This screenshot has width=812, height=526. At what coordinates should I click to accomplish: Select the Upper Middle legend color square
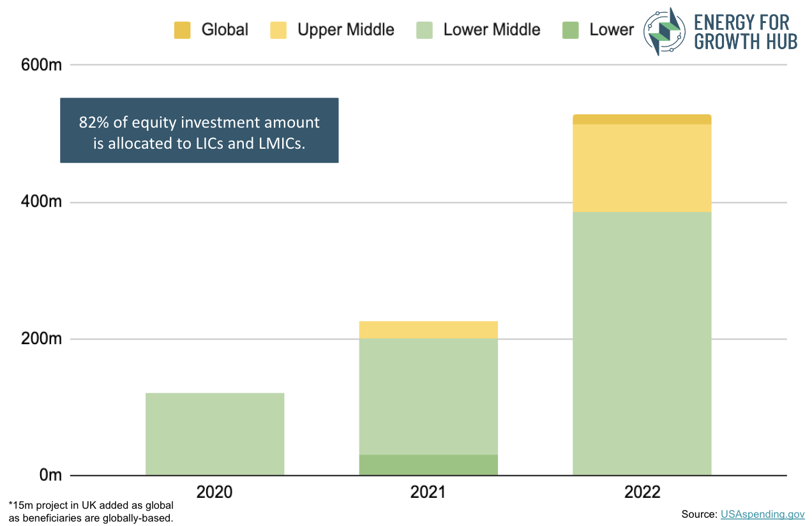277,29
